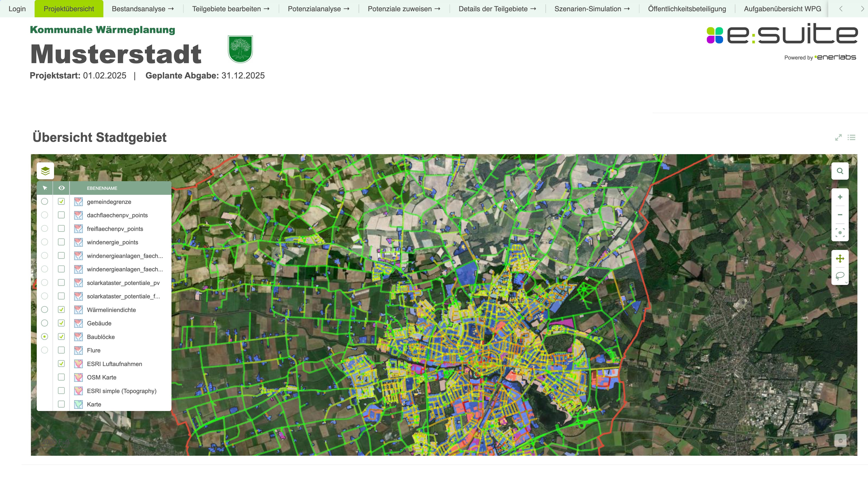Click the map copyright attribution icon
Viewport: 868px width, 483px height.
(x=840, y=441)
